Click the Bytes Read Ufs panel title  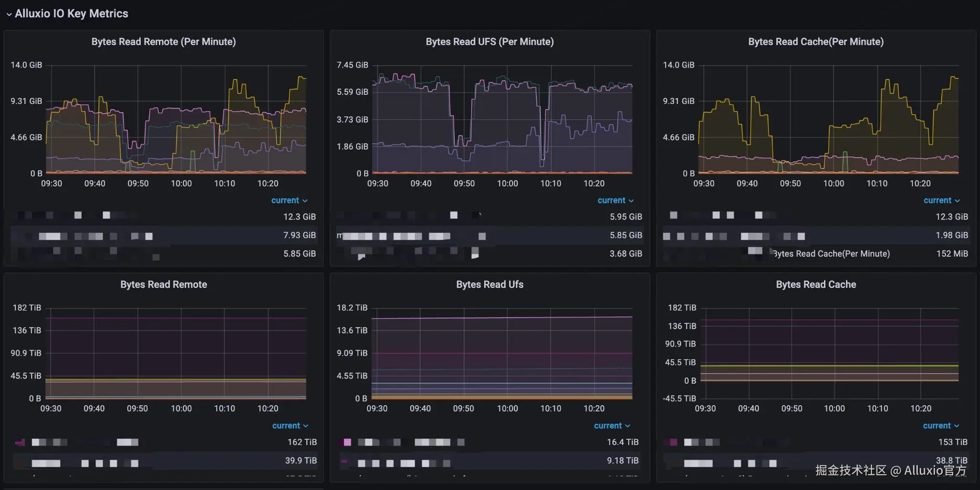490,285
